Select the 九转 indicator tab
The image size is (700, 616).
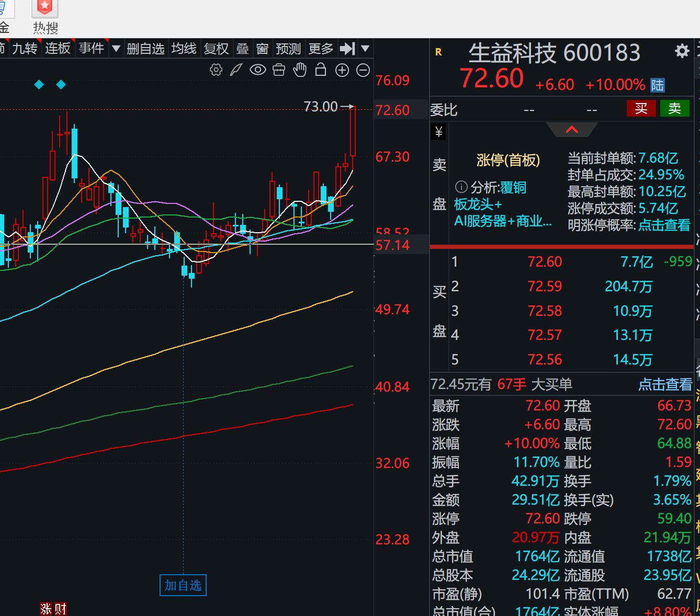(25, 49)
